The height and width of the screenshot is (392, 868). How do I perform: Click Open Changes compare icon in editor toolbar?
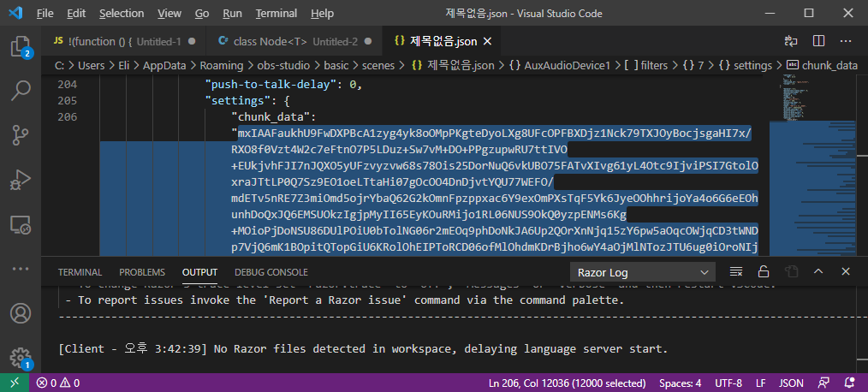791,41
